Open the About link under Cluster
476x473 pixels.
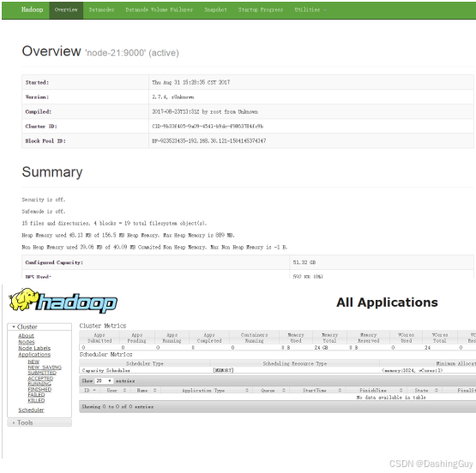click(26, 336)
